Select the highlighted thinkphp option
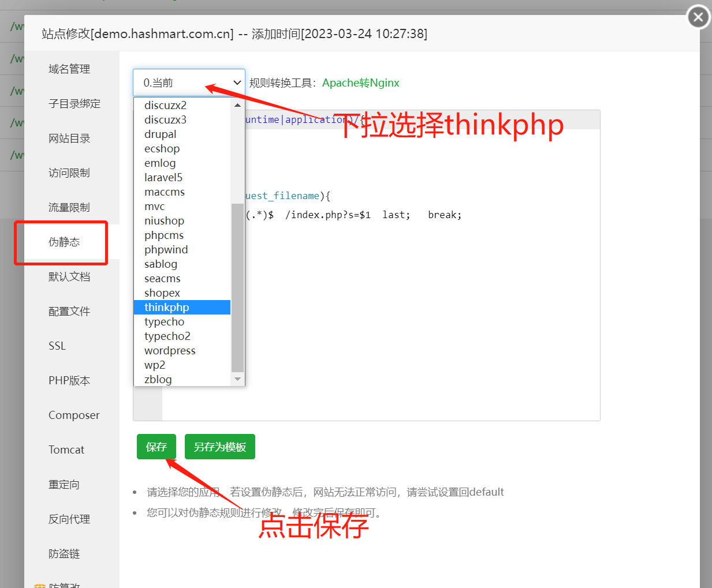 click(x=182, y=307)
